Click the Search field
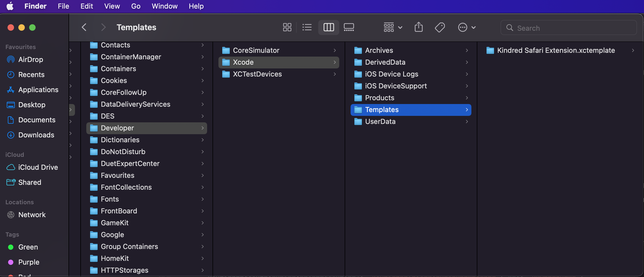 (x=569, y=27)
